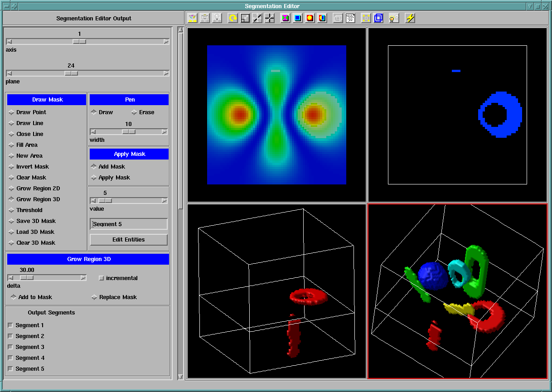Click the yellow rotate arrow toolbar icon
This screenshot has width=552, height=392.
point(232,18)
